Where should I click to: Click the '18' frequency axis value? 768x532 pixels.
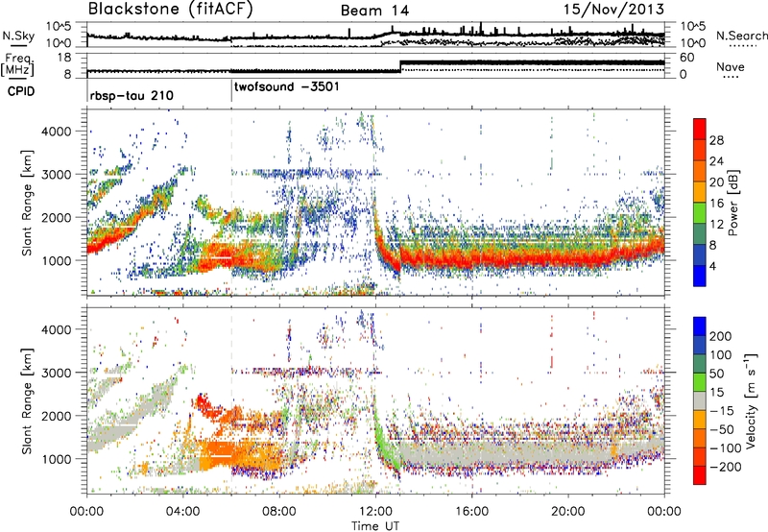point(64,58)
